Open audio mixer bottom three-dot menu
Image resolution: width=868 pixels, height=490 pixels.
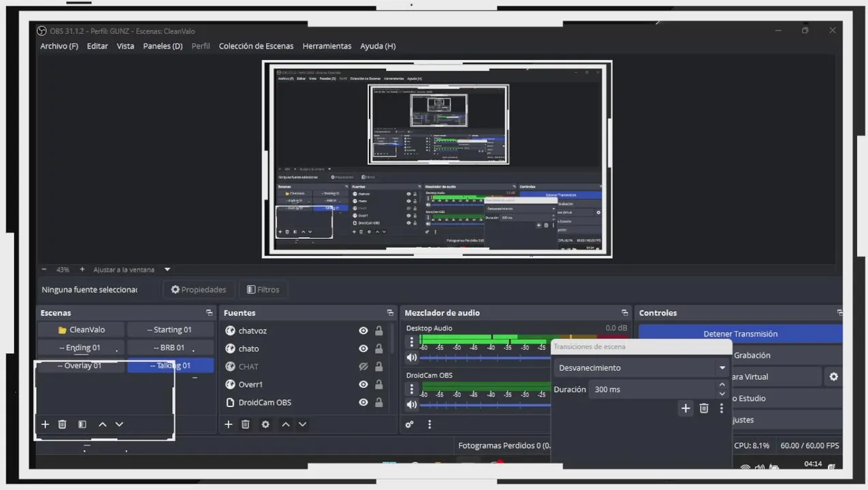430,424
